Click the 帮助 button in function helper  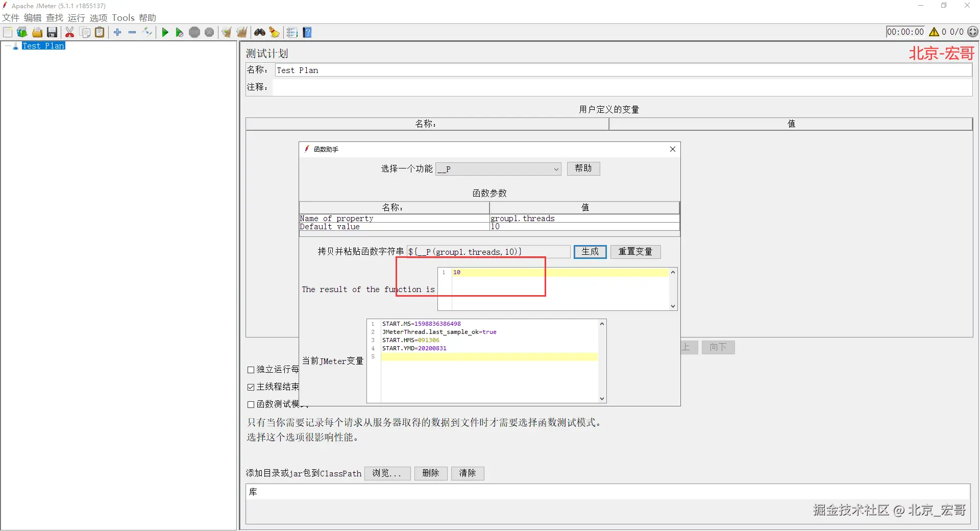click(x=583, y=168)
